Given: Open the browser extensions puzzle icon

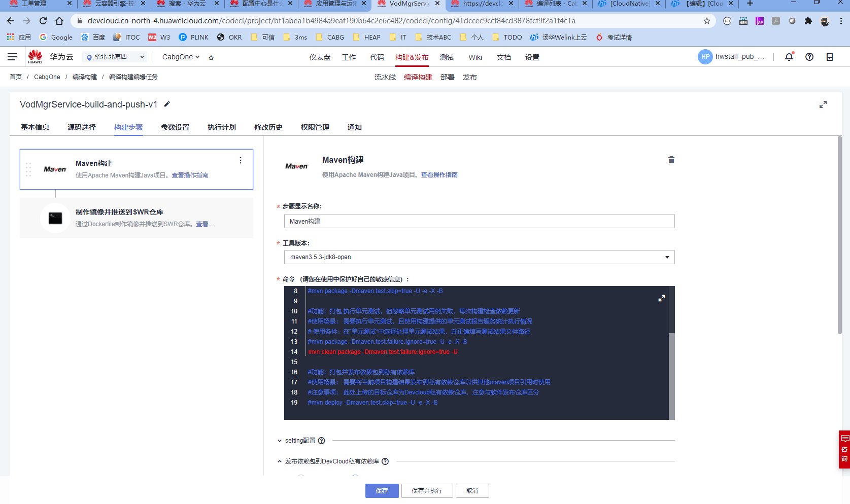Looking at the screenshot, I should click(x=808, y=21).
